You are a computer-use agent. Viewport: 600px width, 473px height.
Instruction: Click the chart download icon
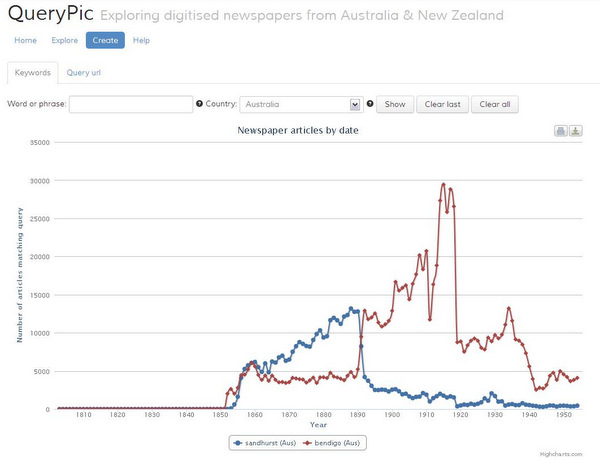576,131
